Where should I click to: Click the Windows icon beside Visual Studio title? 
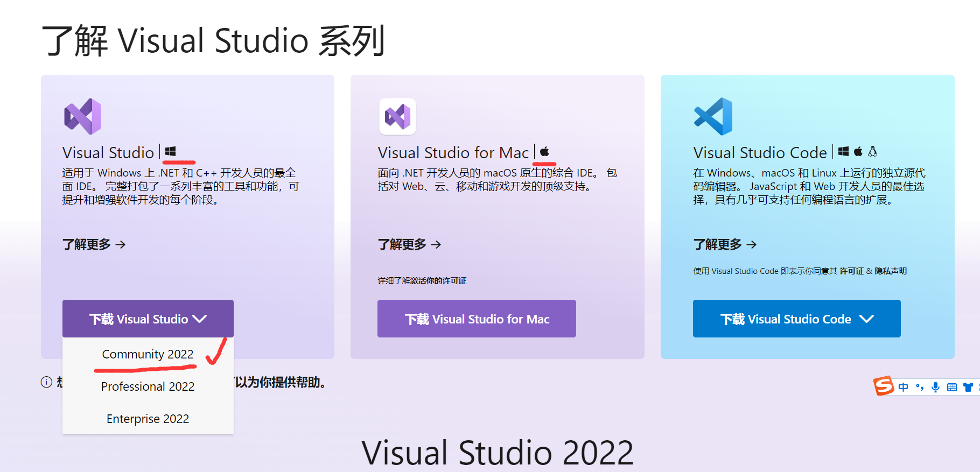pyautogui.click(x=171, y=152)
